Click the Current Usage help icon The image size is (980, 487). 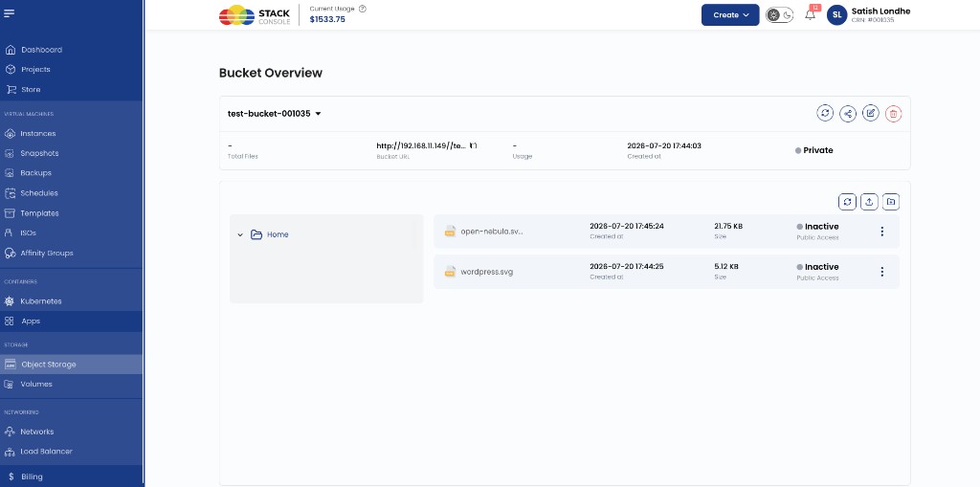(x=363, y=9)
